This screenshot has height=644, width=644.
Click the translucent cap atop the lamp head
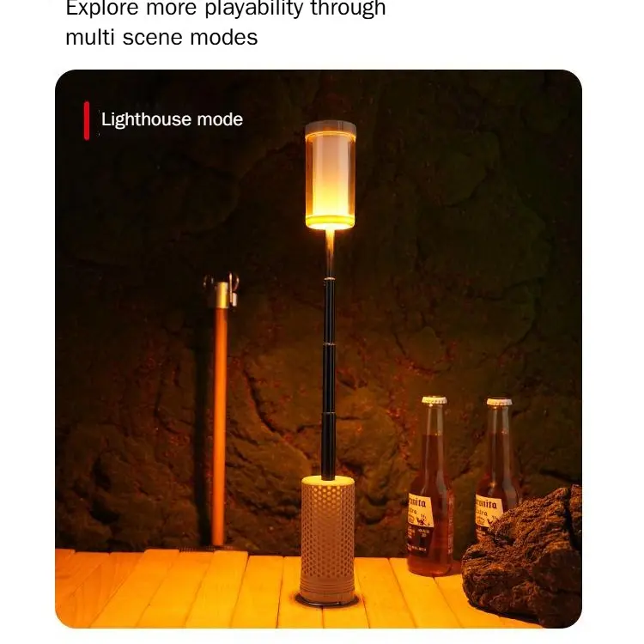pyautogui.click(x=331, y=127)
